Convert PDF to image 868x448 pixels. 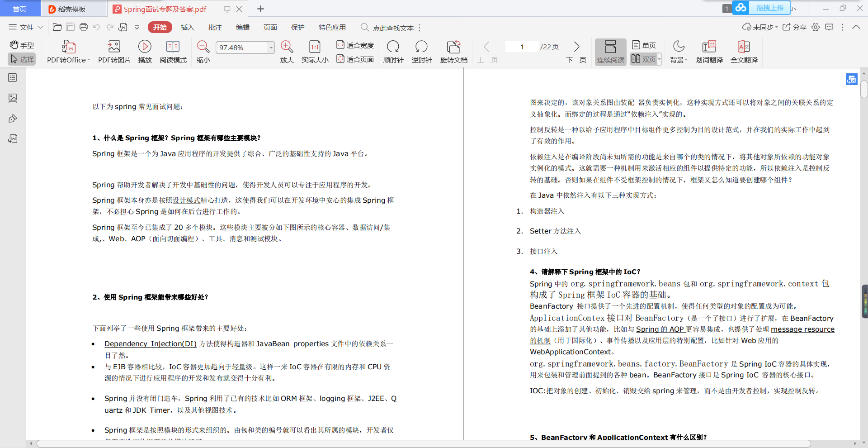click(x=114, y=52)
